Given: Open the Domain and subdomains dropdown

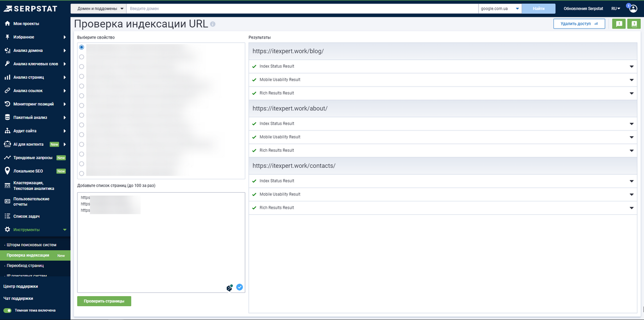Looking at the screenshot, I should 98,8.
